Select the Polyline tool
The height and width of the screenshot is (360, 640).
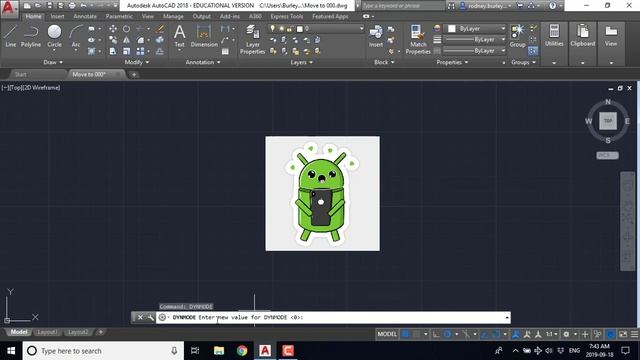click(31, 36)
